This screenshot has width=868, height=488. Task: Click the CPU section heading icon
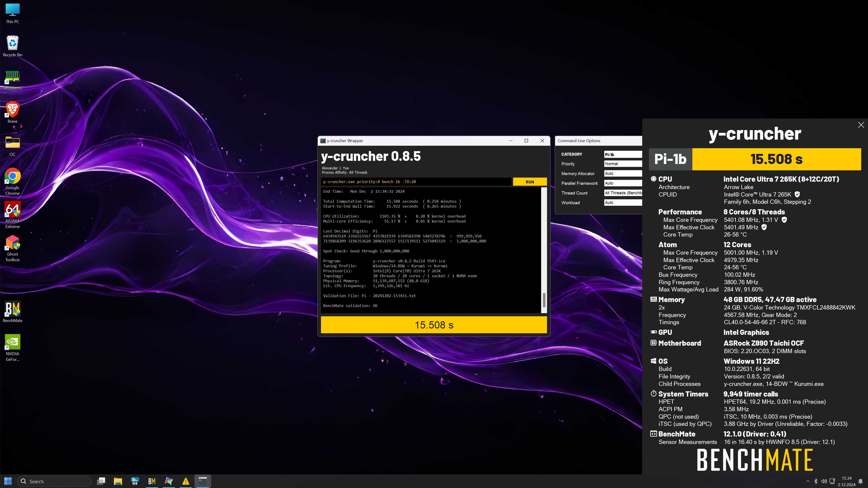653,179
